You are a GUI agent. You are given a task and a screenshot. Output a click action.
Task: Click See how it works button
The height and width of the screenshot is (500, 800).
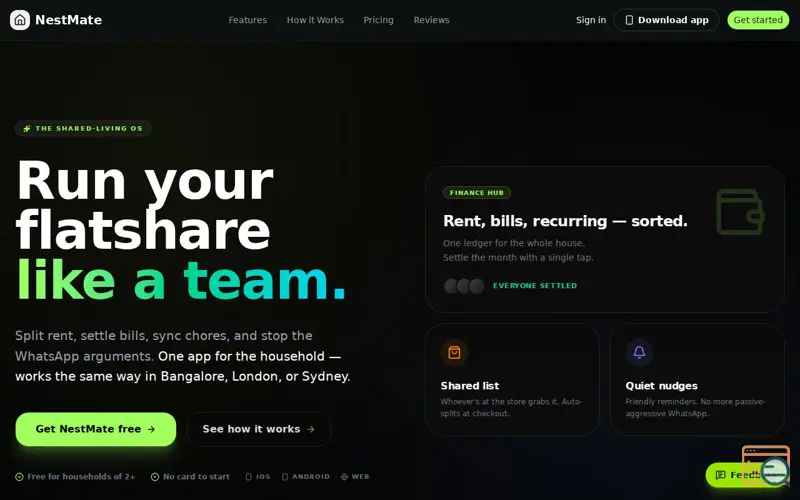[259, 429]
